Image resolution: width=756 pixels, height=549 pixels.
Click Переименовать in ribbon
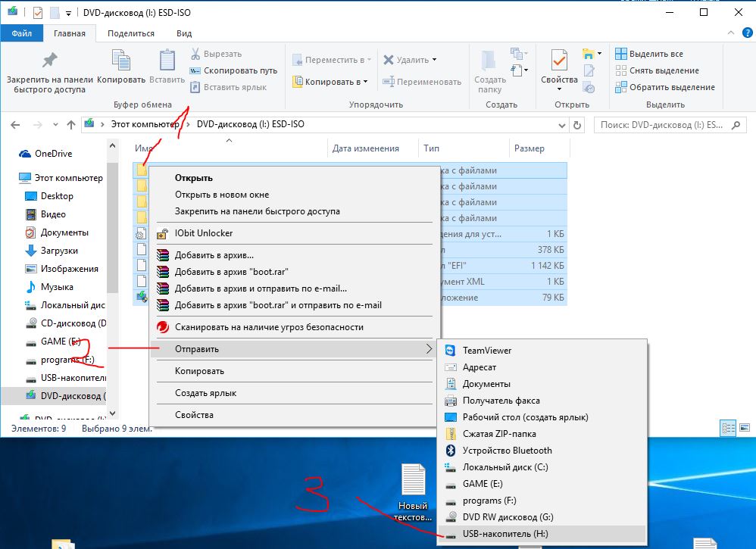pos(422,82)
